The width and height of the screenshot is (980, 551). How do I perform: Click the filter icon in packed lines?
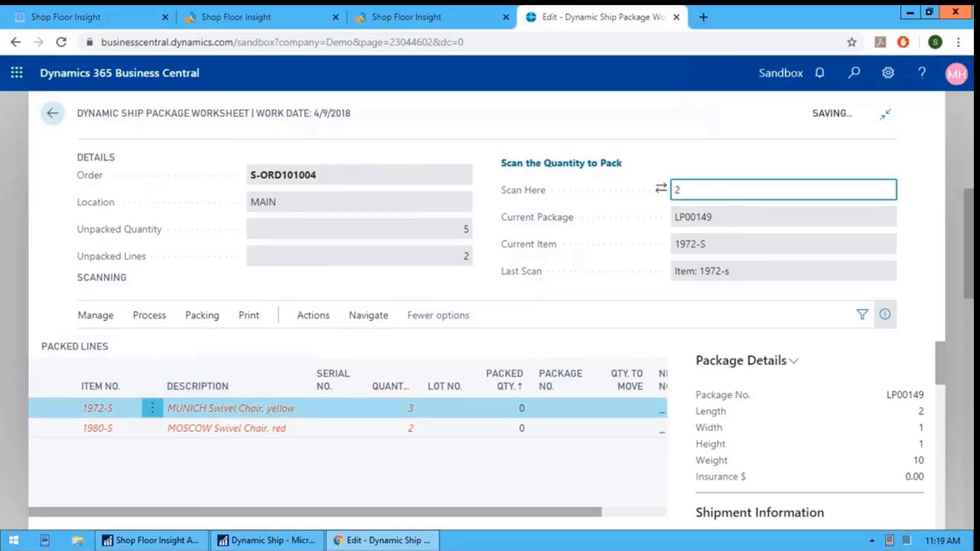(x=862, y=314)
